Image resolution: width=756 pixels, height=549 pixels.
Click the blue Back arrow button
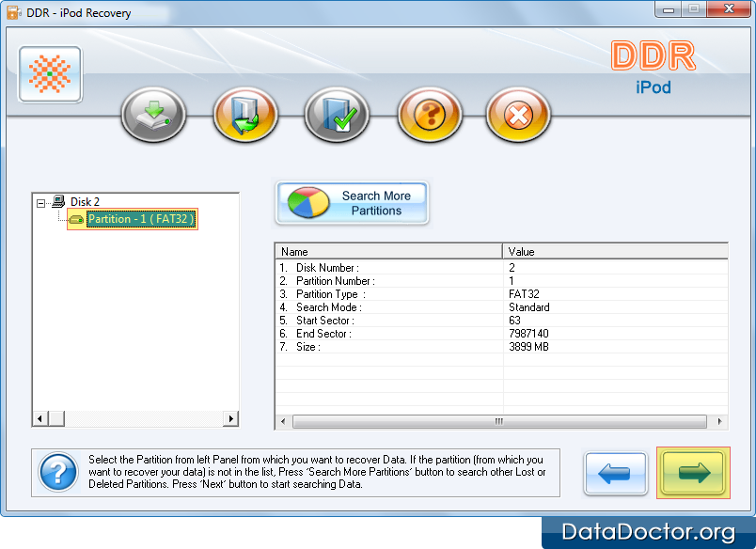615,473
